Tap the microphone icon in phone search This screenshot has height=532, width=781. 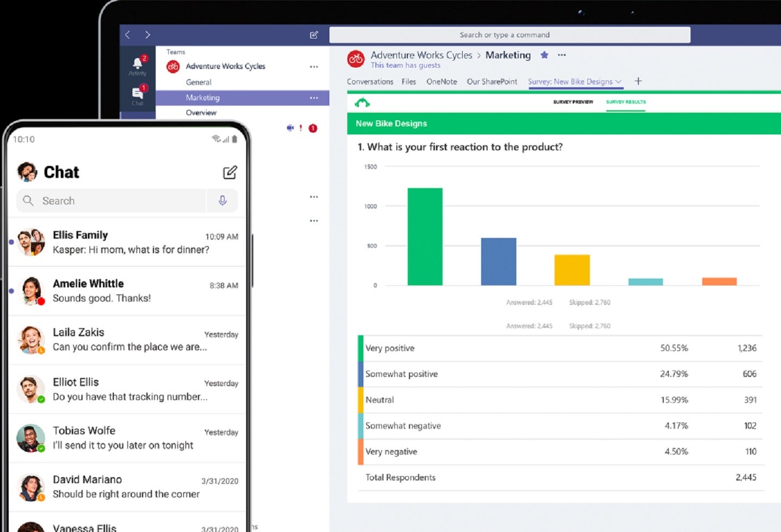[222, 201]
